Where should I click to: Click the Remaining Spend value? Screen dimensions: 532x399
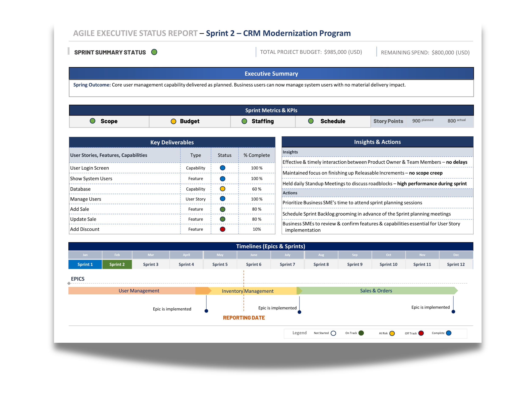[450, 52]
